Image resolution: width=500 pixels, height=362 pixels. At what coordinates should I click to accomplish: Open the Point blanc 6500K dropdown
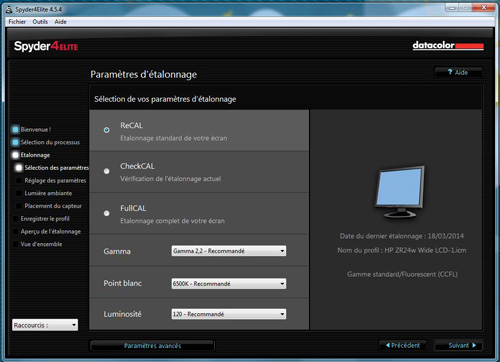pyautogui.click(x=229, y=284)
